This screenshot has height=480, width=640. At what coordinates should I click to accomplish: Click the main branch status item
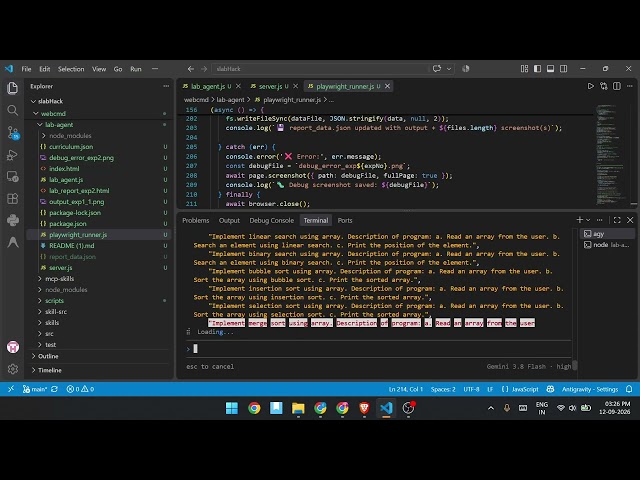[36, 389]
